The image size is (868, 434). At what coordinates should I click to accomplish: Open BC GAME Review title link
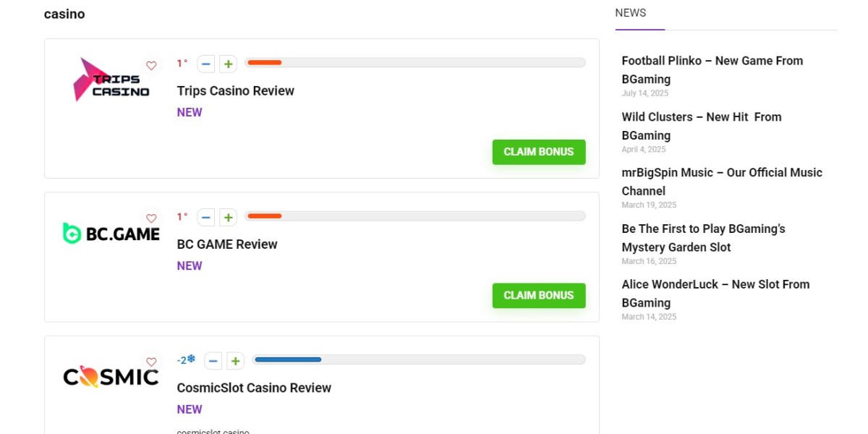click(x=227, y=244)
